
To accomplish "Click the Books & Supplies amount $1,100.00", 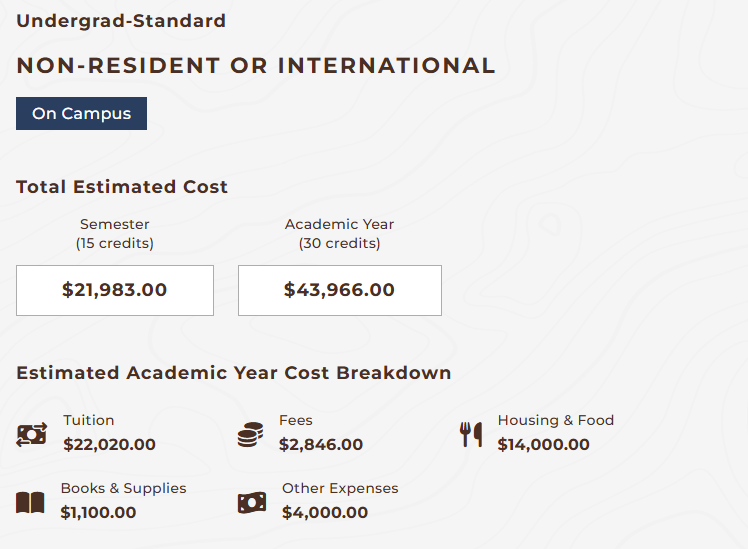I will (x=98, y=513).
